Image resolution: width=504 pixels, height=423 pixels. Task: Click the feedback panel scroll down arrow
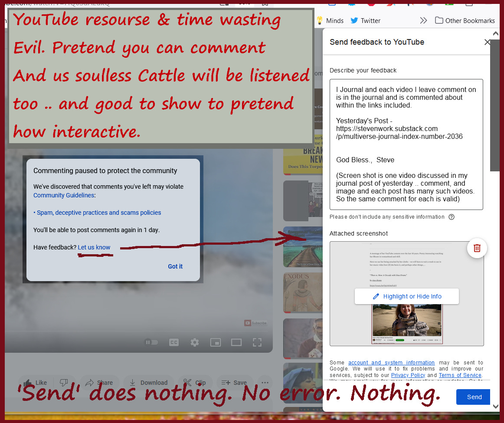[496, 406]
